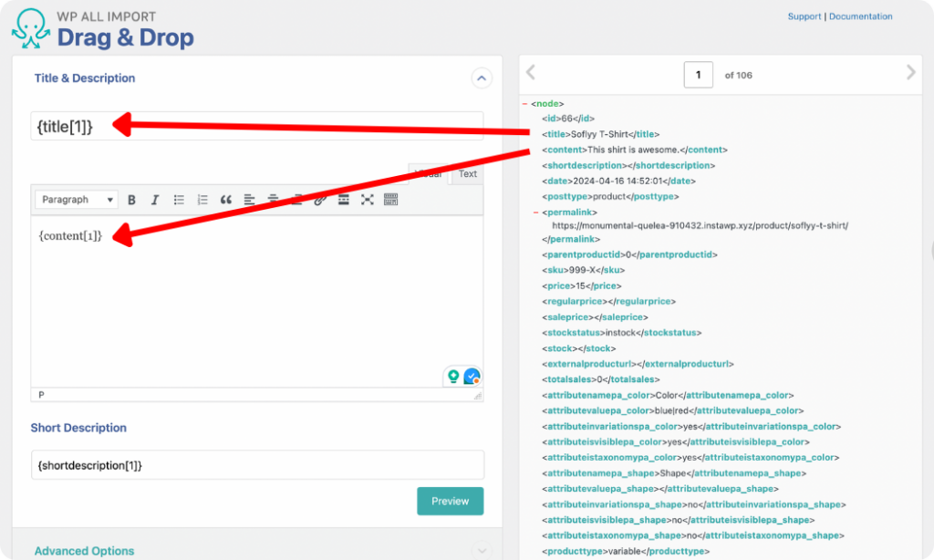Focus the {title[1]} title field

(x=257, y=126)
